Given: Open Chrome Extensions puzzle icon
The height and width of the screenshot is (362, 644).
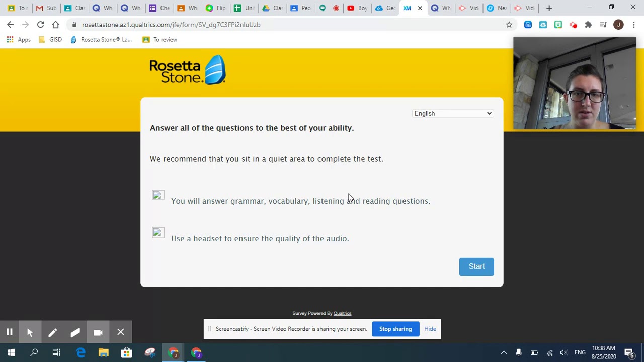Looking at the screenshot, I should pos(588,24).
